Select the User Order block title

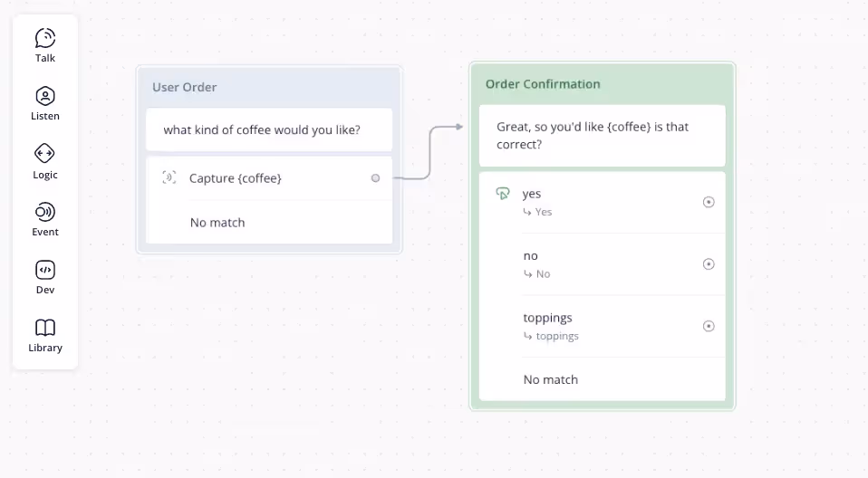click(184, 88)
